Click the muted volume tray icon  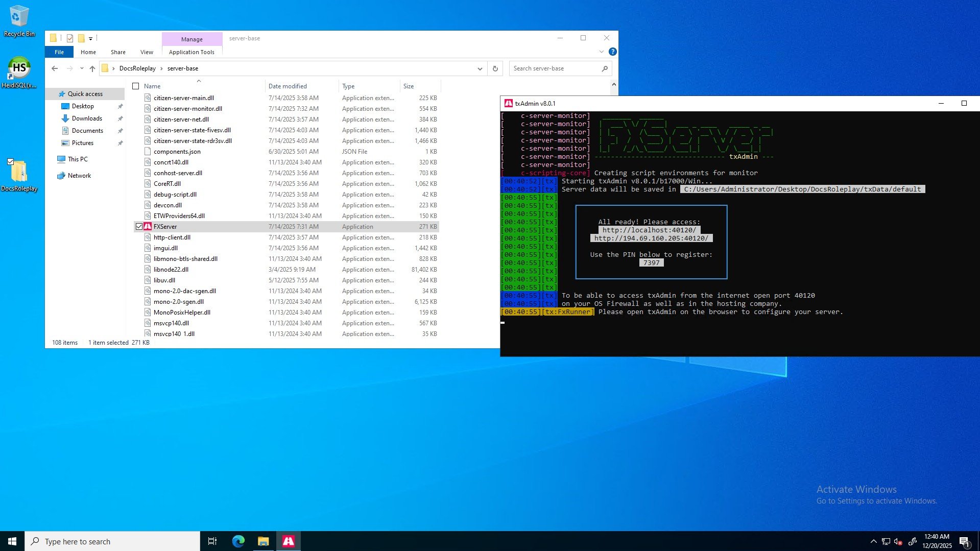(x=899, y=541)
